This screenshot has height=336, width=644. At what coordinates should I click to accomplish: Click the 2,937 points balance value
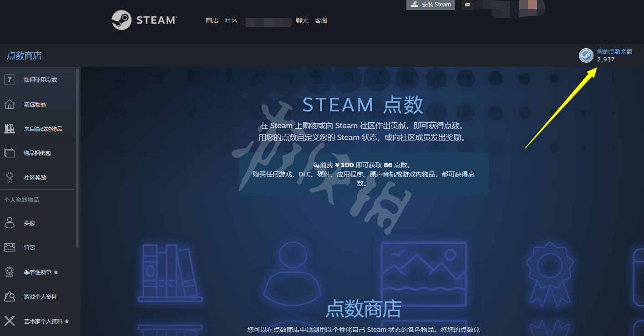point(606,60)
